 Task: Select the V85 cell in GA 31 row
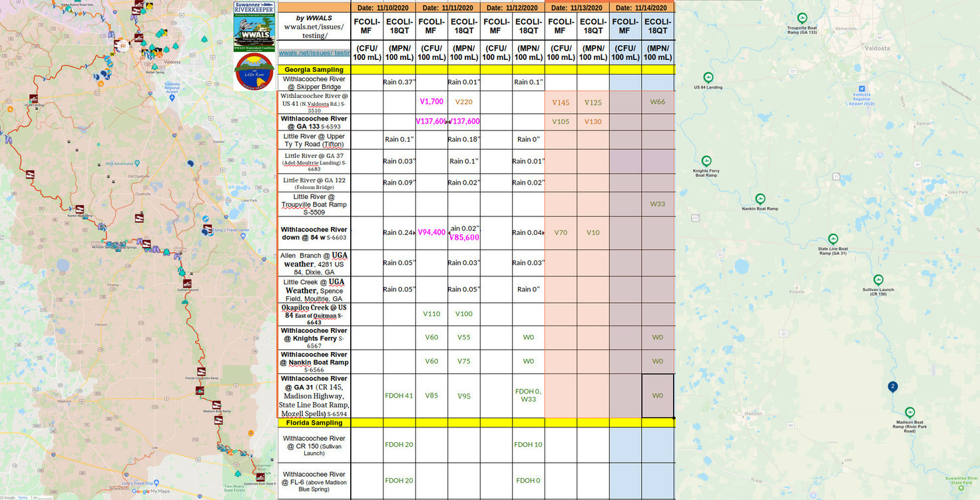(431, 395)
